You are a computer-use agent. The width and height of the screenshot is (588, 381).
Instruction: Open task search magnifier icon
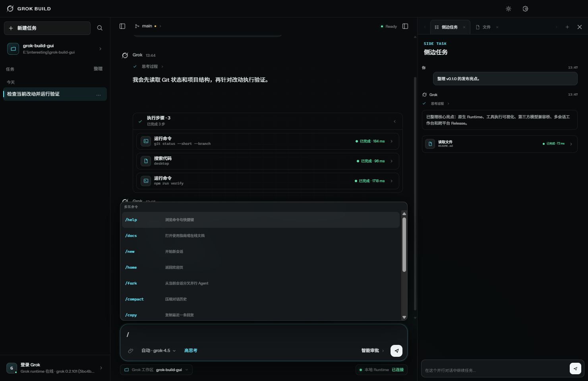(100, 28)
